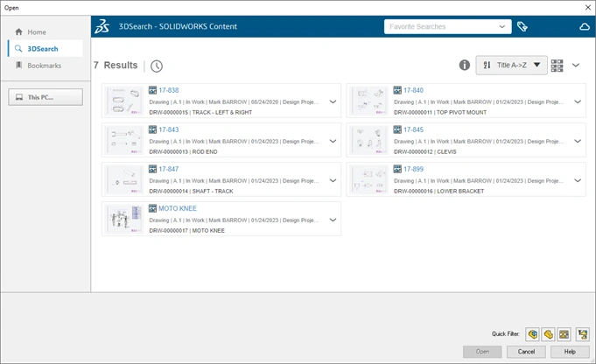Click the drawing icon beside 17-845
596x364 pixels.
[397, 129]
